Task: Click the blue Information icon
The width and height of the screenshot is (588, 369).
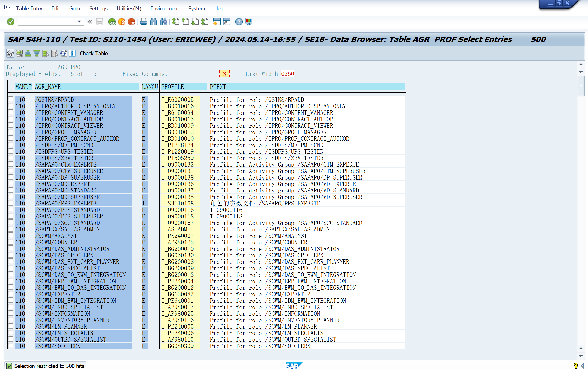Action: [72, 53]
